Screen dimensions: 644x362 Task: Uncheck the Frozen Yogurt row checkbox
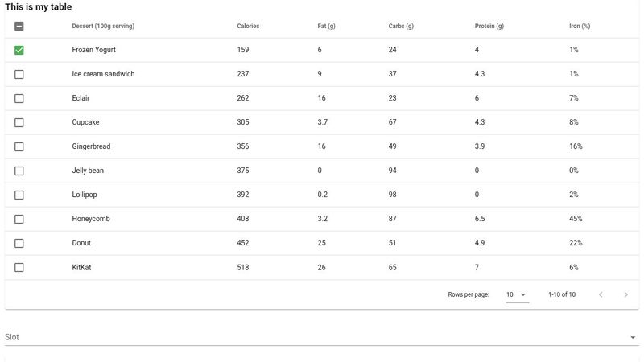pos(19,50)
